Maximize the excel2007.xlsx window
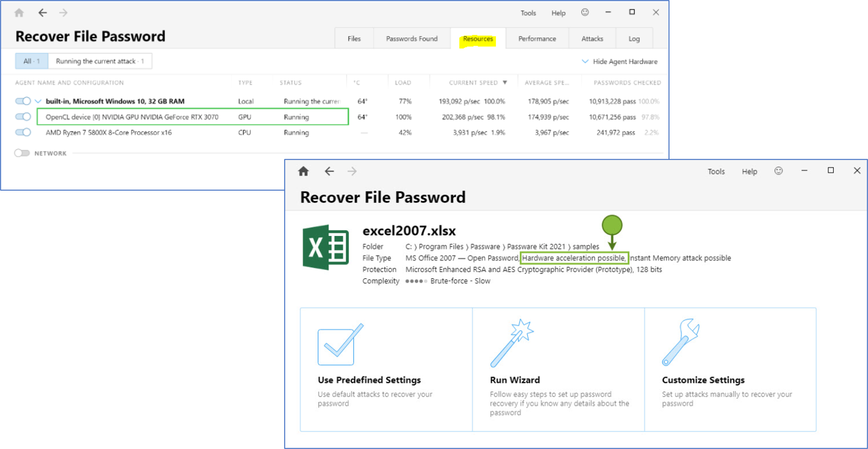 830,170
